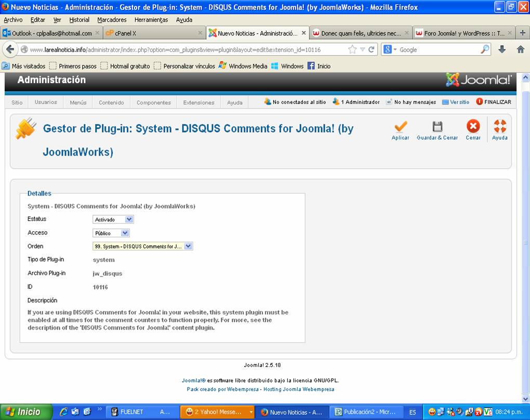
Task: Open Más visitados bookmark folder
Action: (x=24, y=66)
